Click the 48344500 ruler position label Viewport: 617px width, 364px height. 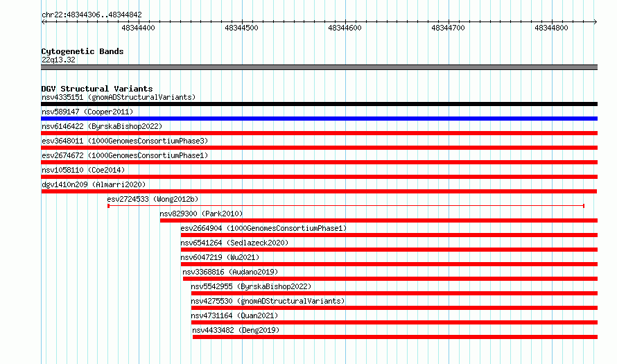pos(241,28)
